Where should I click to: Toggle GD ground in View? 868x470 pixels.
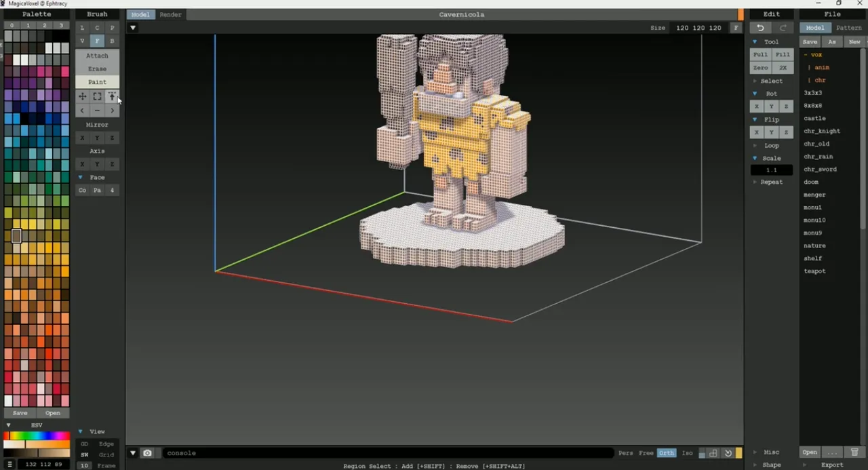point(85,444)
